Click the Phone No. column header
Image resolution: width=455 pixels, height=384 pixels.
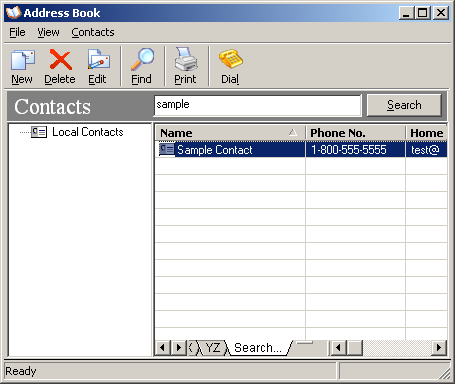tap(355, 133)
